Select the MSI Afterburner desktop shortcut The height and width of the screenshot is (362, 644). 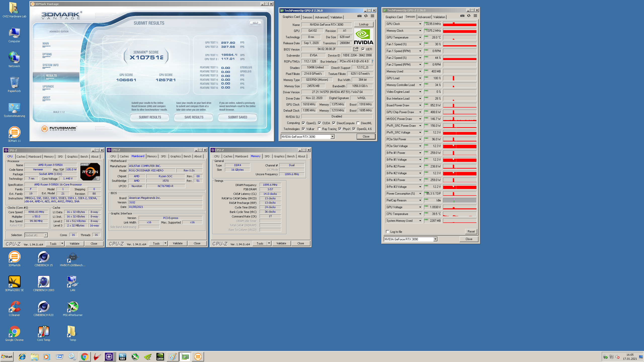[72, 309]
